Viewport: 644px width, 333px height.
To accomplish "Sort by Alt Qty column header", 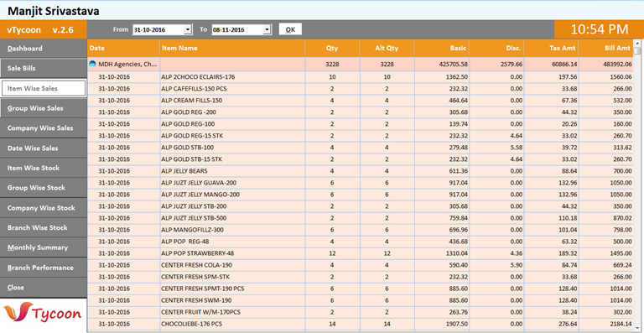I will pos(387,48).
